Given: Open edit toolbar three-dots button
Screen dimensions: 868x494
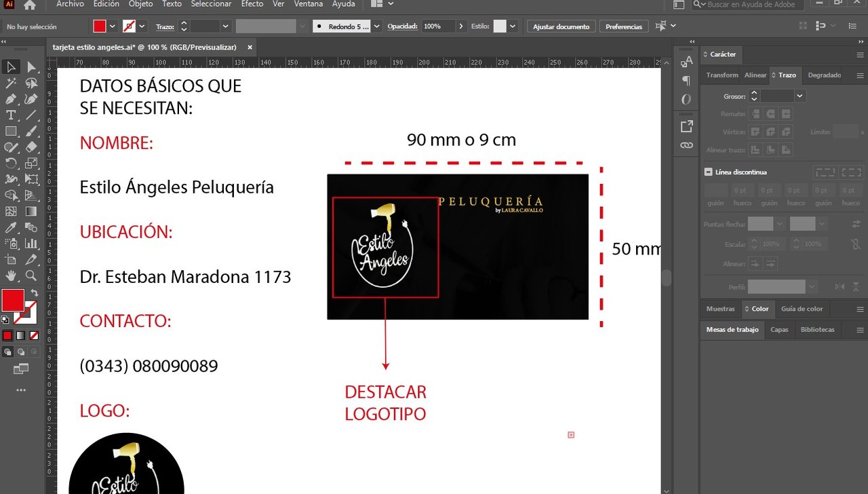Looking at the screenshot, I should coord(21,390).
